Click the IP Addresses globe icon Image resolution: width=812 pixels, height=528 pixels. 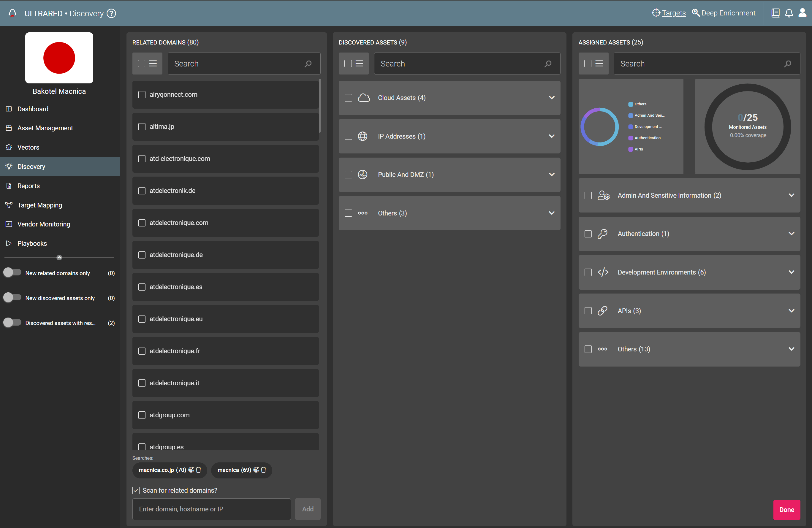[362, 137]
